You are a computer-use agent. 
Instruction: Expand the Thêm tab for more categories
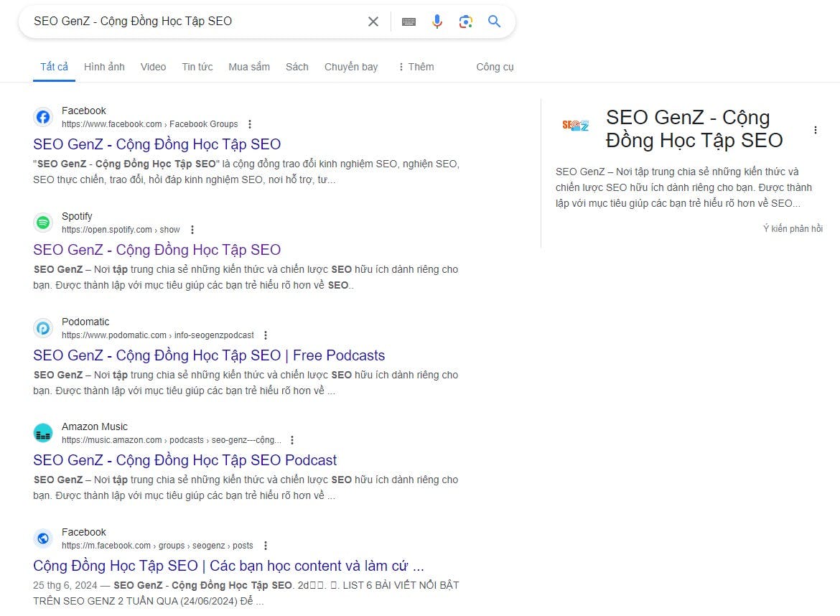pos(417,67)
